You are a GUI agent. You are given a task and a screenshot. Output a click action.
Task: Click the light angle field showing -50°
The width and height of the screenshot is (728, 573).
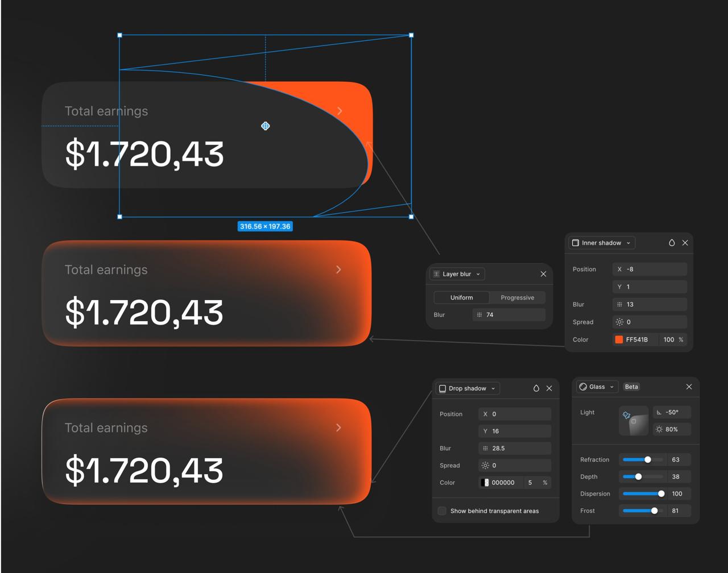click(x=672, y=412)
